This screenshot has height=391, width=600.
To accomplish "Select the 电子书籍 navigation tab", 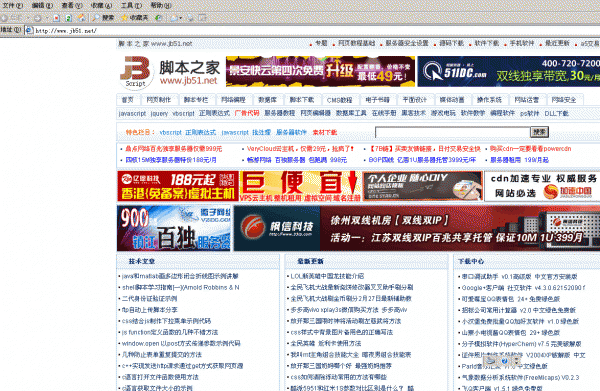I will (x=377, y=100).
